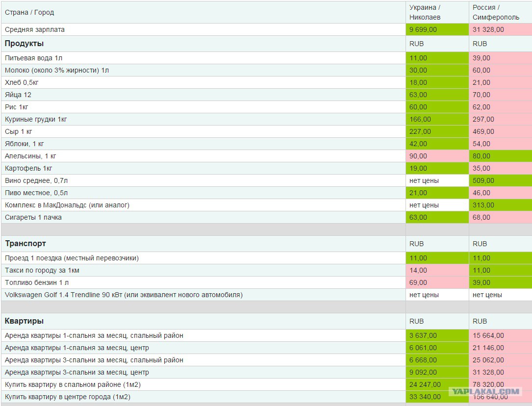Viewport: 532px width, 406px height.
Task: Click the "Средняя зарплата" row label
Action: point(35,29)
